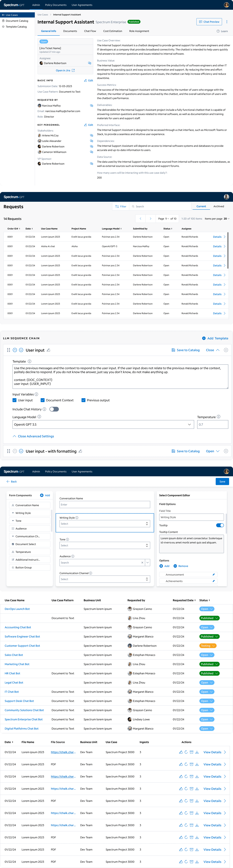Screen dimensions: 233x868
Task: Open Document Catalog in sidebar
Action: 17,21
